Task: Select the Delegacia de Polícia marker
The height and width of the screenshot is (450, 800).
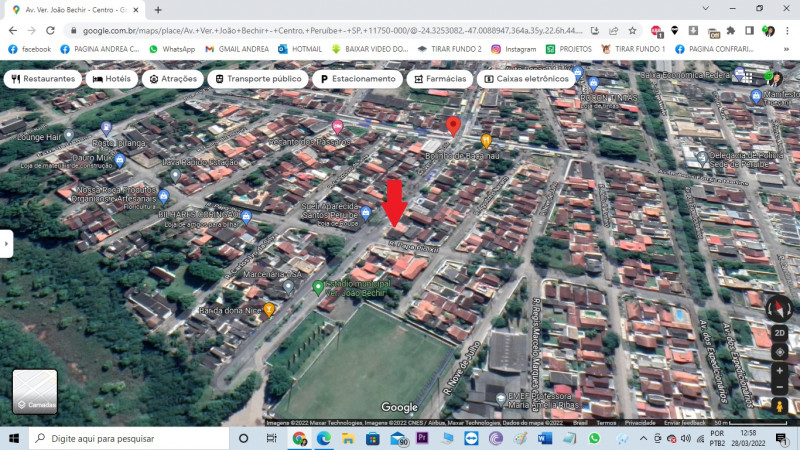Action: [x=702, y=158]
